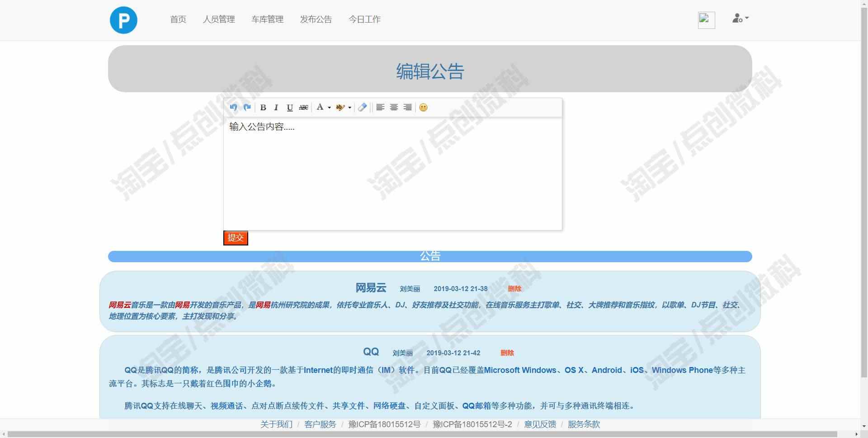The width and height of the screenshot is (868, 438).
Task: Open 今日工作 menu item
Action: [x=365, y=19]
